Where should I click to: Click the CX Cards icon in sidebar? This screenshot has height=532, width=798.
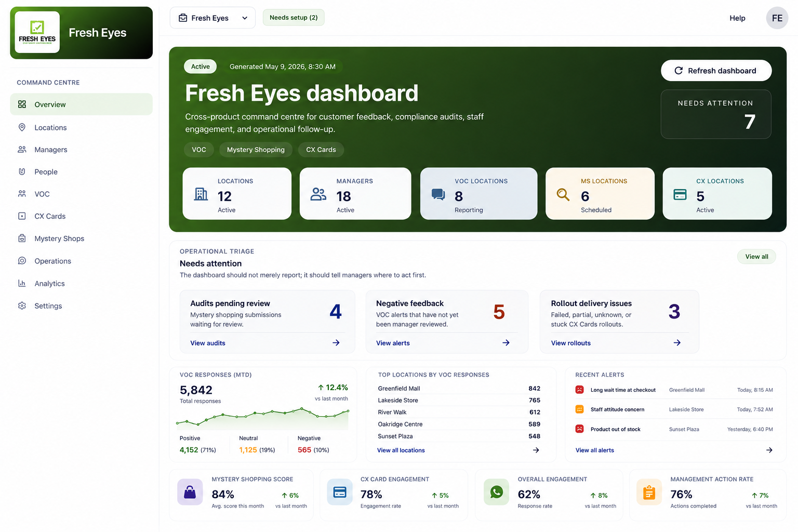22,216
